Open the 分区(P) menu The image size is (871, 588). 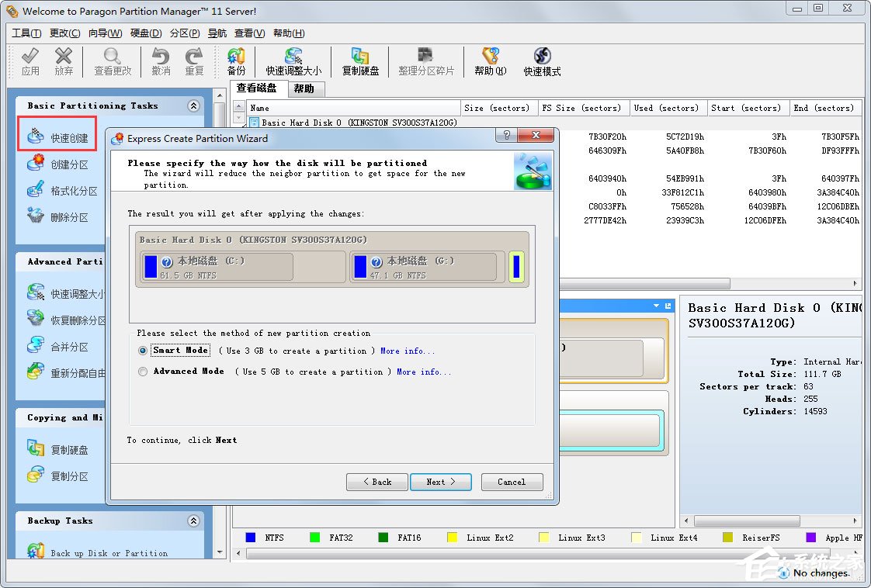pyautogui.click(x=185, y=33)
